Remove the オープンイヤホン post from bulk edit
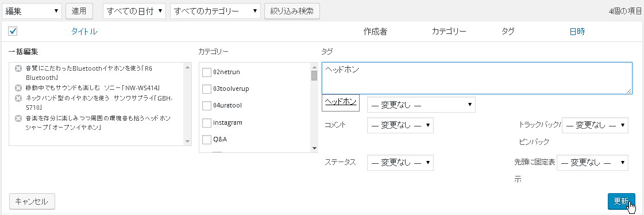 (18, 118)
